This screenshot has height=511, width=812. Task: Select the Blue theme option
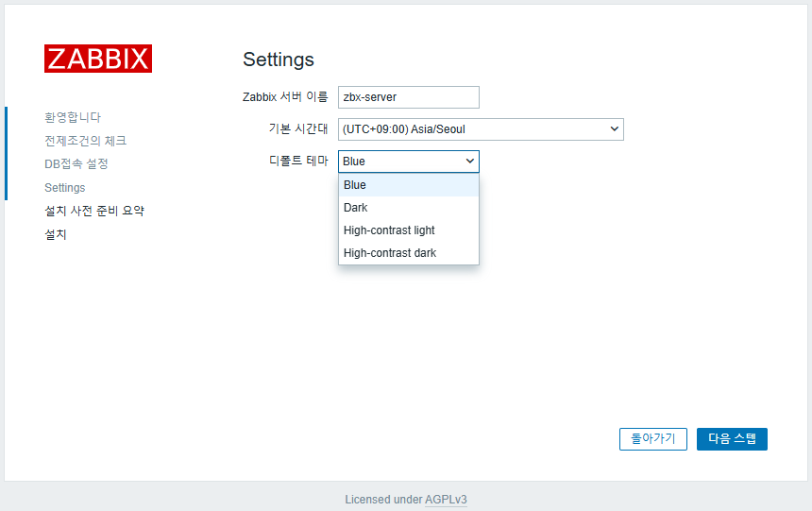point(409,185)
